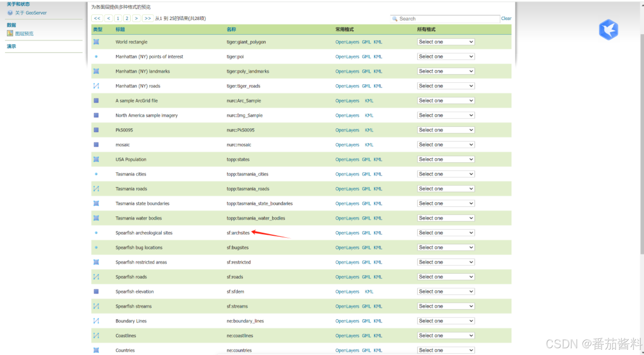Go to first page with << button

pos(97,18)
